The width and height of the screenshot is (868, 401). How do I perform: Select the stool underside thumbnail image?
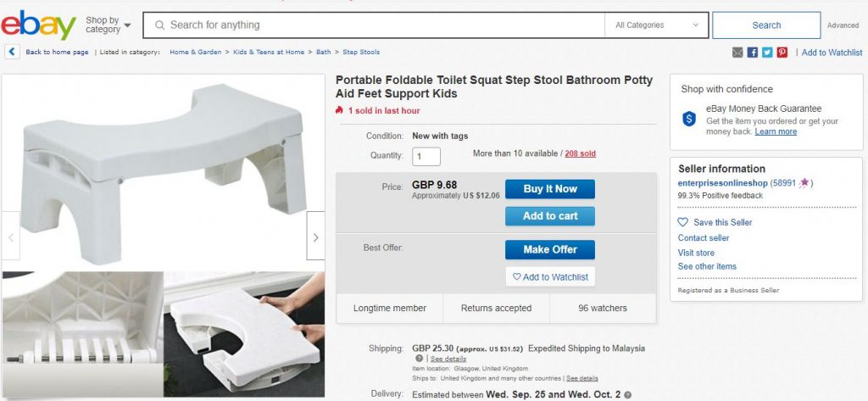pos(83,334)
